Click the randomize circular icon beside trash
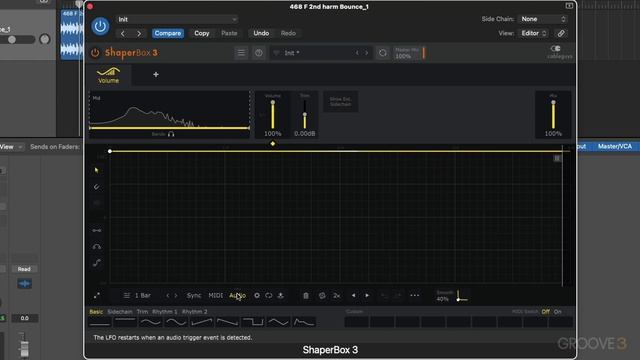The image size is (640, 360). pyautogui.click(x=322, y=296)
